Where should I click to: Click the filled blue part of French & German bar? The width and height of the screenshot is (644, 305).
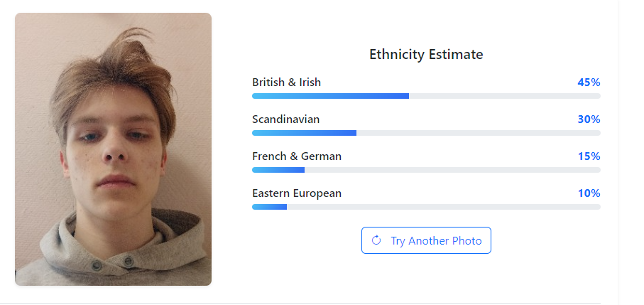coord(278,170)
